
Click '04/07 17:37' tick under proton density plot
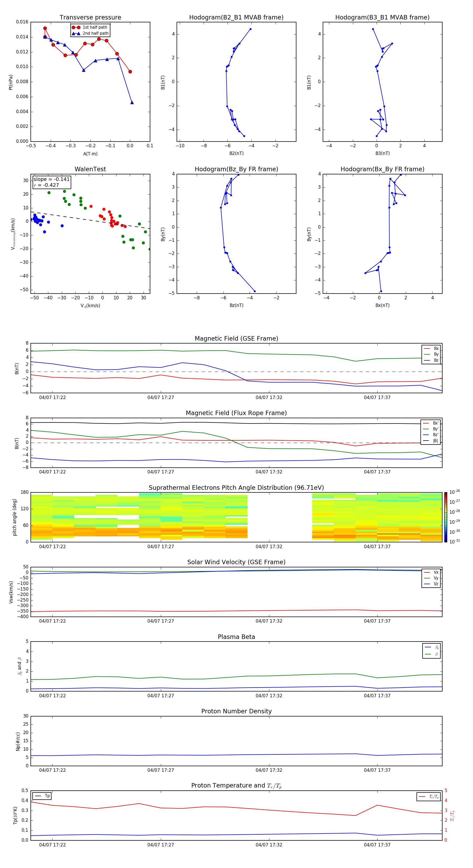(x=377, y=770)
